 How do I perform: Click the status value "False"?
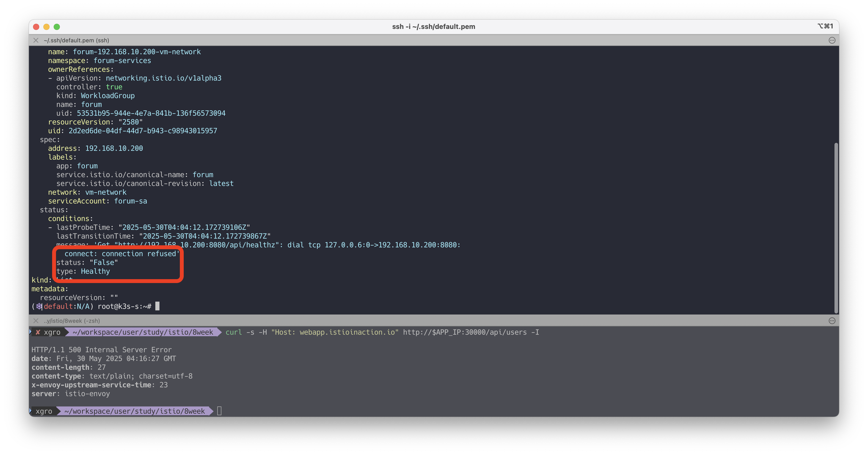pos(104,262)
